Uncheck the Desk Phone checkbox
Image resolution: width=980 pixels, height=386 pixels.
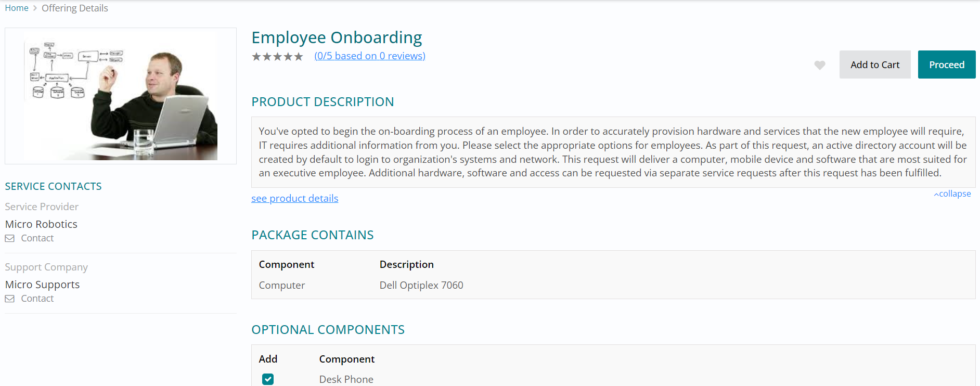click(x=268, y=379)
